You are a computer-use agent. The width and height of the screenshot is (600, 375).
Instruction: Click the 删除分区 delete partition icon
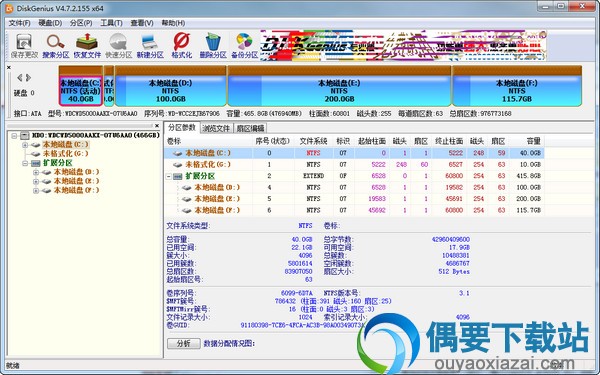(x=213, y=46)
